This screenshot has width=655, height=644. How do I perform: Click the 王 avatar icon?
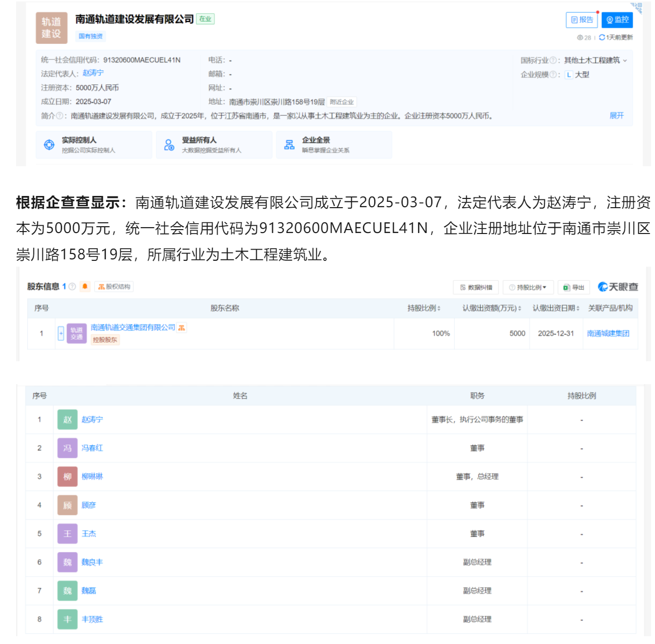click(x=67, y=533)
